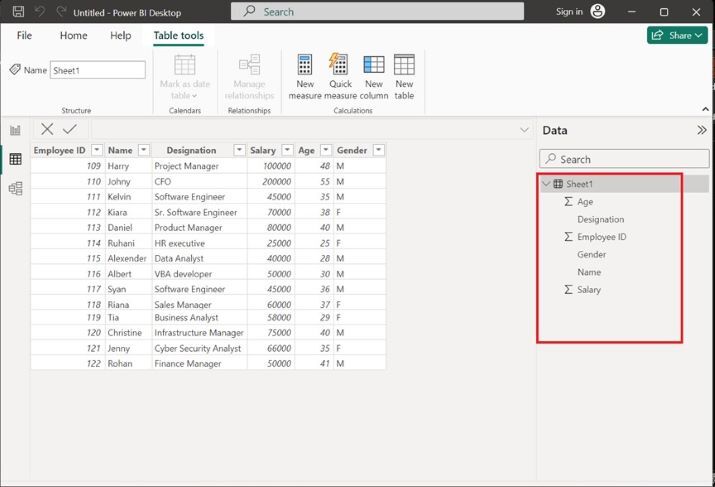
Task: Select the Employee ID field in Data pane
Action: (x=602, y=237)
